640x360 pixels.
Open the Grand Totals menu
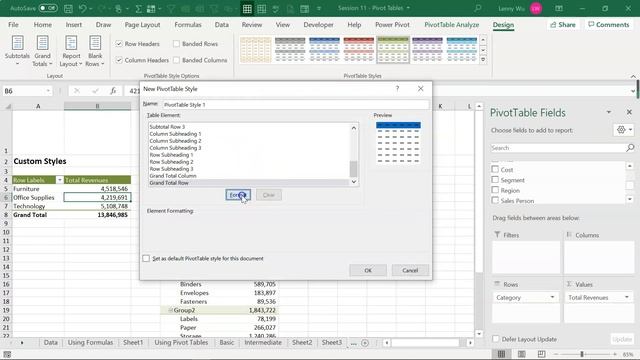(x=42, y=51)
